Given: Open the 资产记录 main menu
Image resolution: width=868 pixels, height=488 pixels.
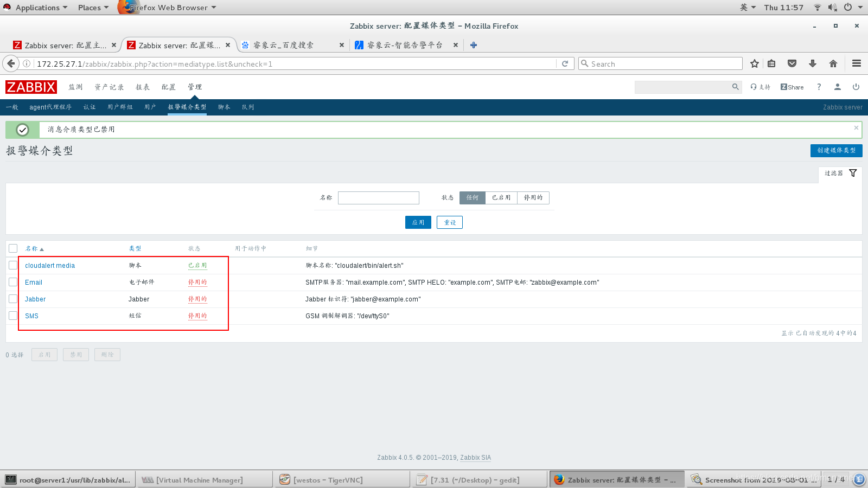Looking at the screenshot, I should [109, 87].
